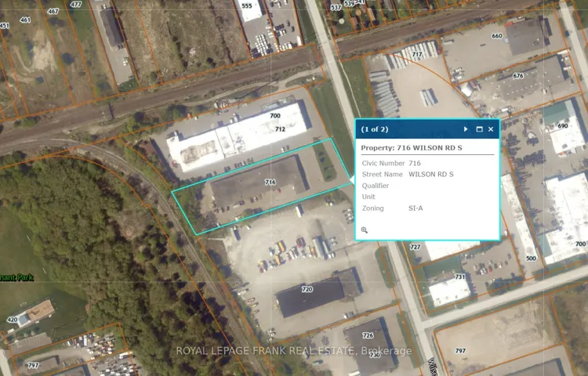Click the popup title (1 of 2)
This screenshot has width=588, height=376.
click(375, 129)
